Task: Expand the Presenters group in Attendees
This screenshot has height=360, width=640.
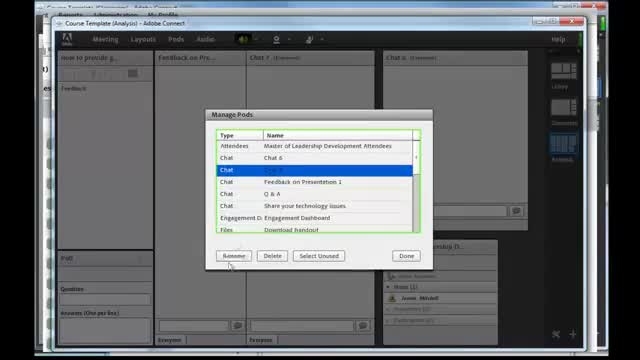Action: pyautogui.click(x=388, y=309)
